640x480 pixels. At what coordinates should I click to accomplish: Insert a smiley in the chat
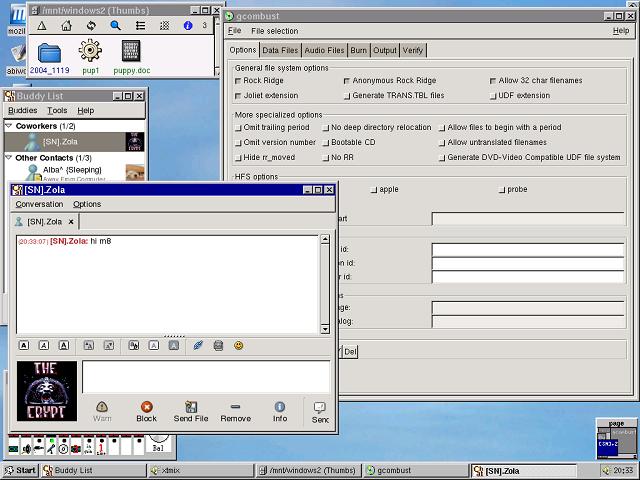tap(239, 345)
